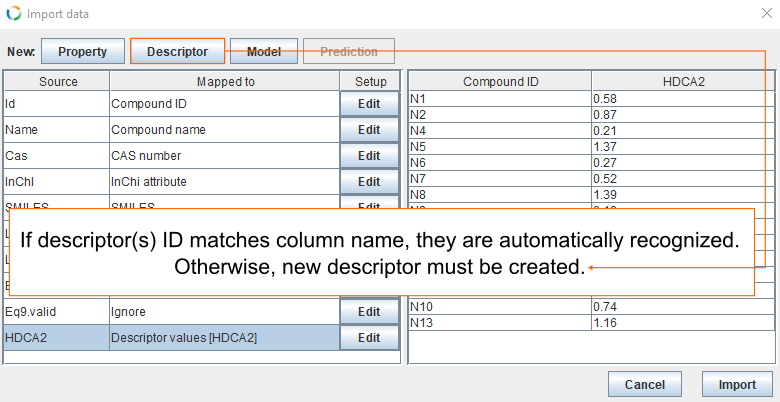Screen dimensions: 780x402
Task: Click the Import button
Action: [736, 384]
